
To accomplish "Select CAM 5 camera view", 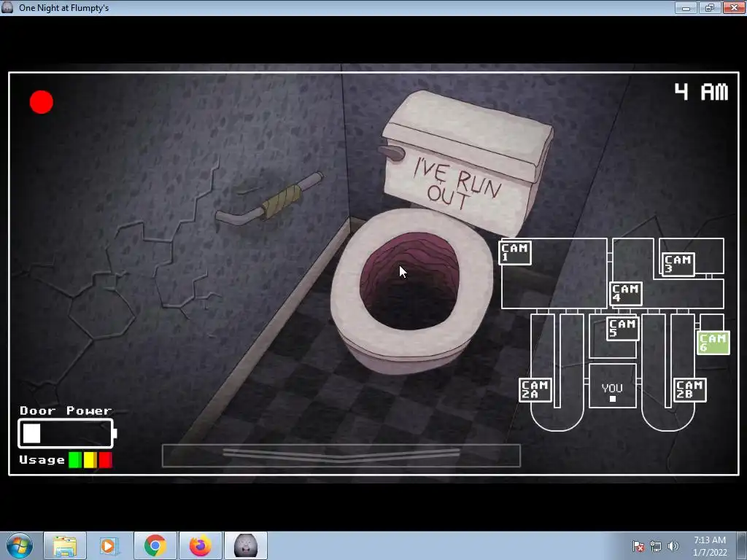I will coord(623,328).
